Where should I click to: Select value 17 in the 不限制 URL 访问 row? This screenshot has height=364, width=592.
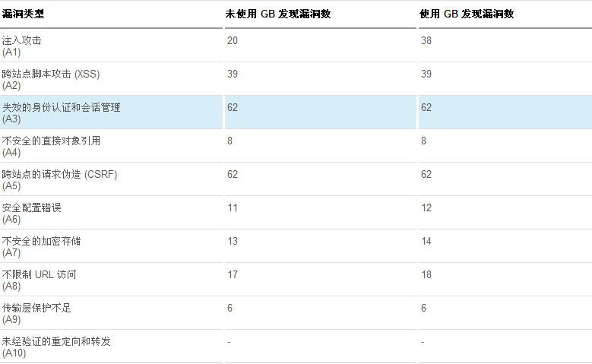click(x=232, y=274)
